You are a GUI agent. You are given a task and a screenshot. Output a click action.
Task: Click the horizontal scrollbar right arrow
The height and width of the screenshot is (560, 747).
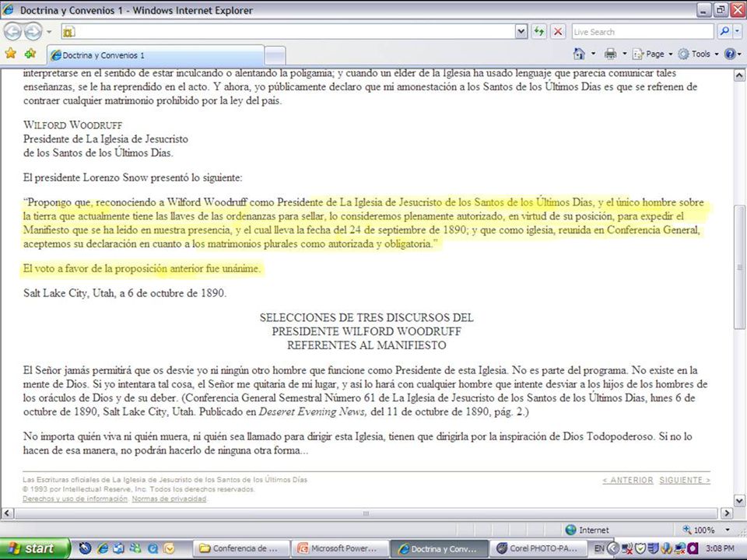coord(726,513)
